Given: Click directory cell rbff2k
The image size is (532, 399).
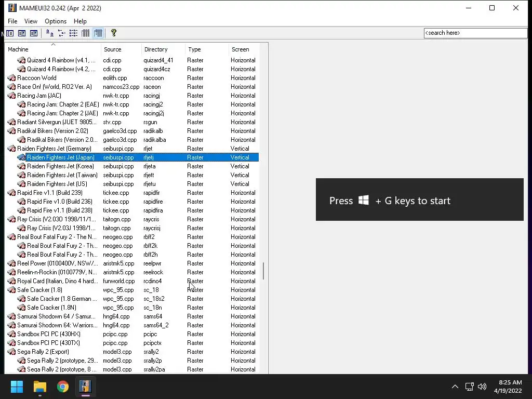Looking at the screenshot, I should point(150,246).
